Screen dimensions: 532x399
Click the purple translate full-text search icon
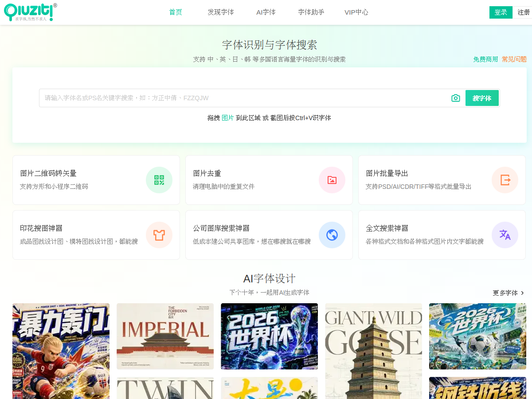505,235
